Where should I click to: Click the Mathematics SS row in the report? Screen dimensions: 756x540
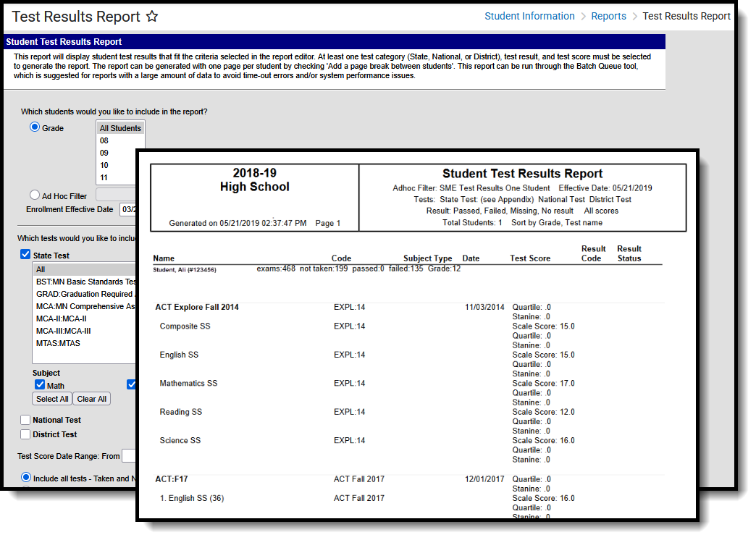pos(188,384)
